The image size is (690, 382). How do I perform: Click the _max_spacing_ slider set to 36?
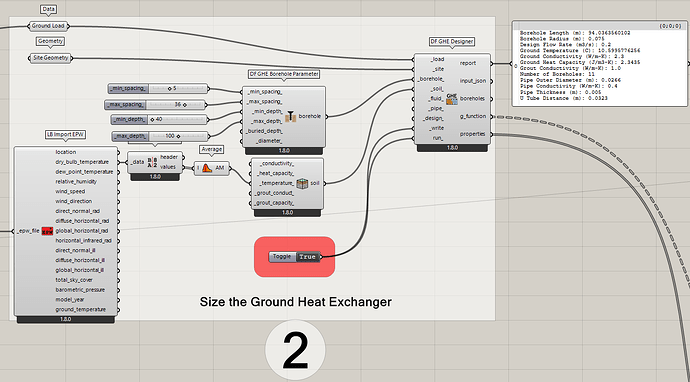tap(155, 105)
